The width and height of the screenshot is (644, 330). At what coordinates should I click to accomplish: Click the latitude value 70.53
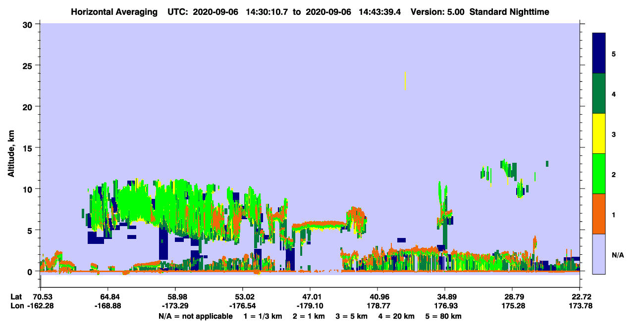coord(43,296)
